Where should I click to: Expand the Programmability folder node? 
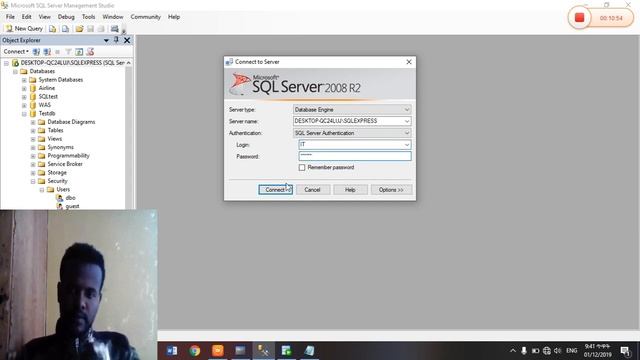coord(33,156)
